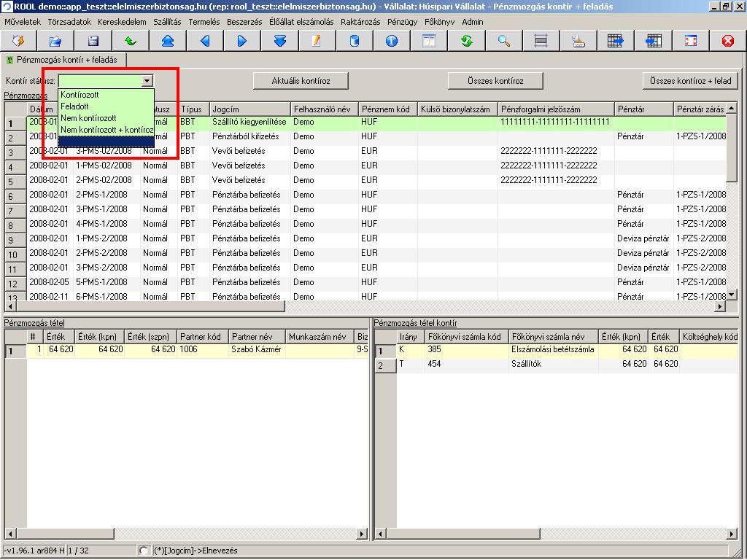Image resolution: width=747 pixels, height=560 pixels.
Task: Click the new record lightning document icon
Action: (18, 41)
